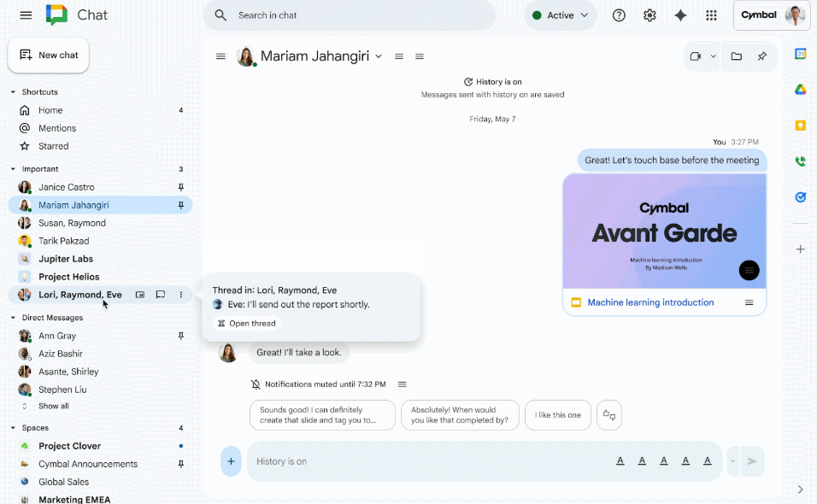Click the message input field

click(x=427, y=461)
